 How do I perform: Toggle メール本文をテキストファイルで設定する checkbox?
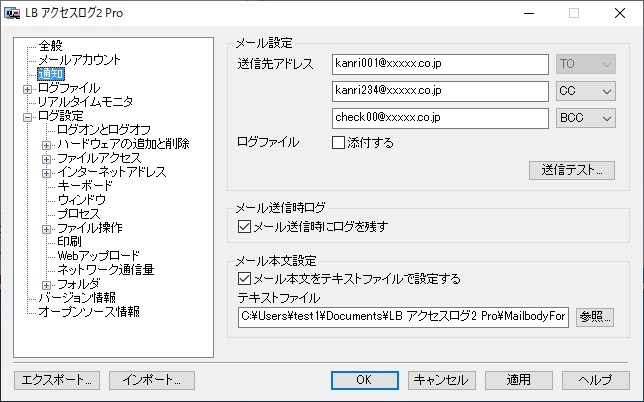pos(245,279)
